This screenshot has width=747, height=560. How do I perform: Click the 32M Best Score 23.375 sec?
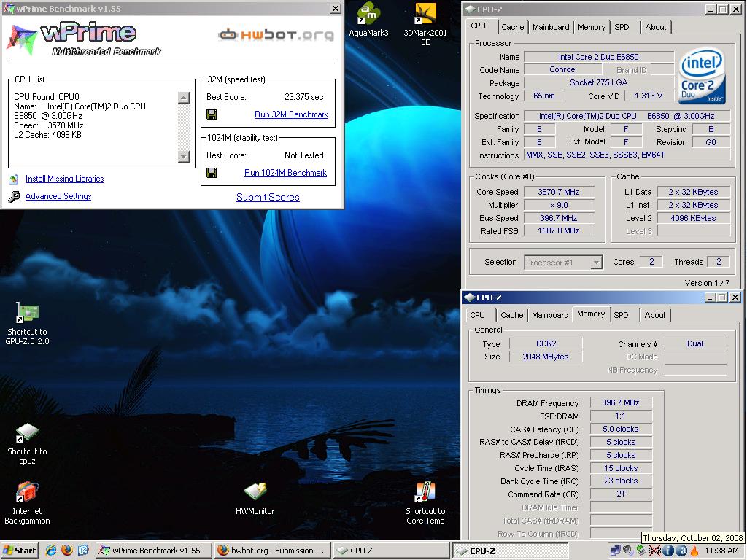point(303,97)
